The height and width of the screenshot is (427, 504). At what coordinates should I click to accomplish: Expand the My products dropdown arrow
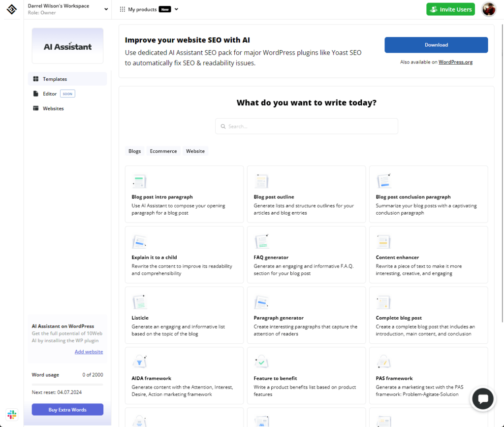click(176, 9)
